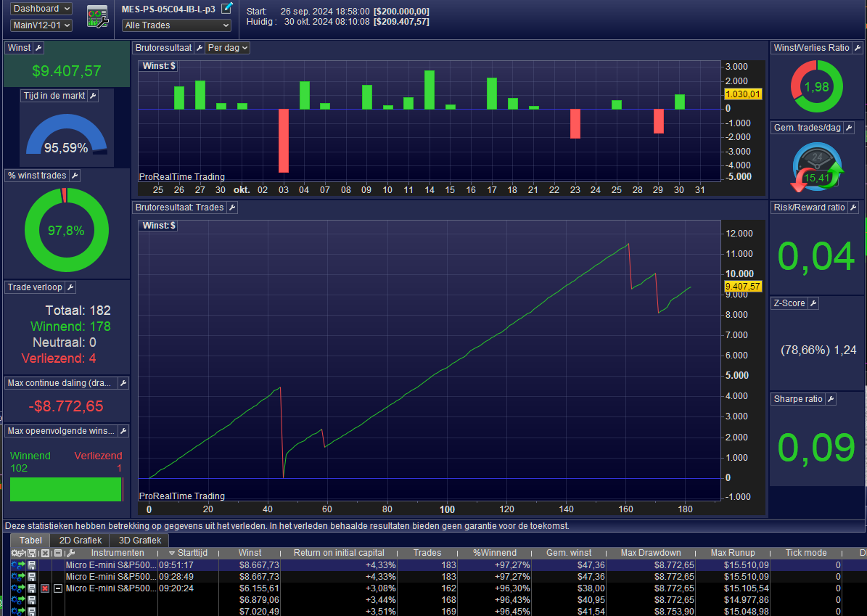The height and width of the screenshot is (616, 867).
Task: Click the apply-settings gear icon in table header
Action: click(x=17, y=553)
